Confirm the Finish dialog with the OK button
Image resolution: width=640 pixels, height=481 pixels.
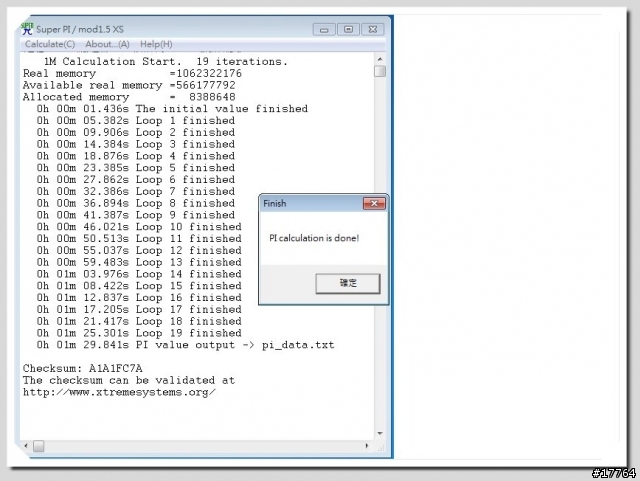348,283
